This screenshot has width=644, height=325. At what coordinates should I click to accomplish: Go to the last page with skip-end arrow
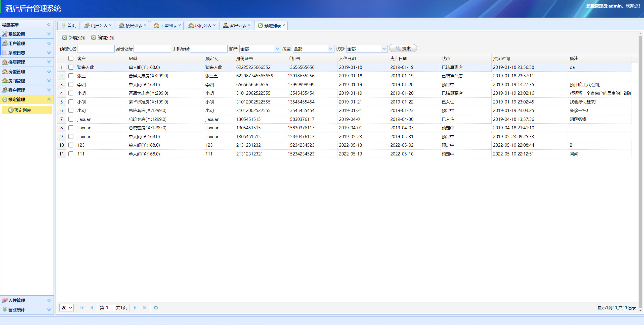tap(145, 307)
